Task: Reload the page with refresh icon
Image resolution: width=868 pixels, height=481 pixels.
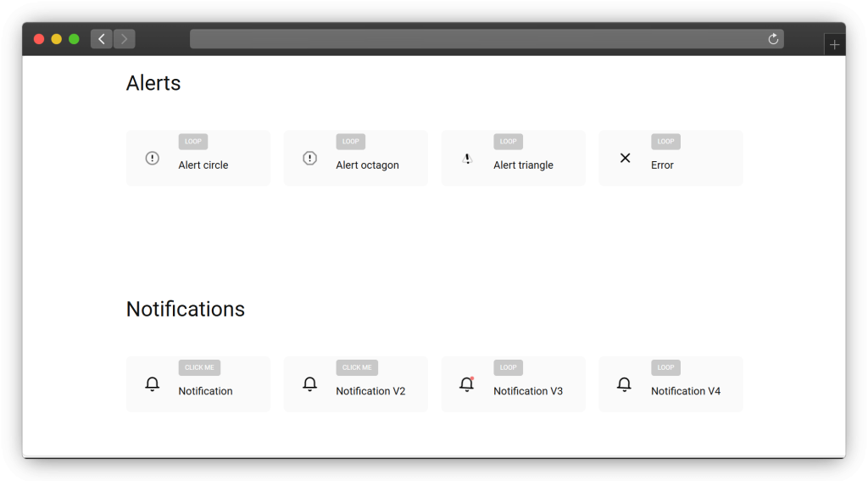Action: pyautogui.click(x=773, y=39)
